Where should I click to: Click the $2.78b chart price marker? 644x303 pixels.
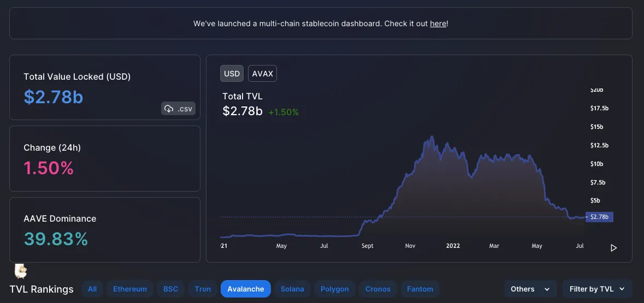[x=599, y=217]
